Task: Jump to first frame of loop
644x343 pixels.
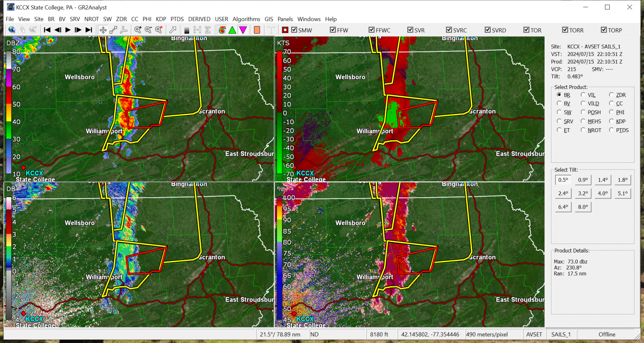Action: 47,30
